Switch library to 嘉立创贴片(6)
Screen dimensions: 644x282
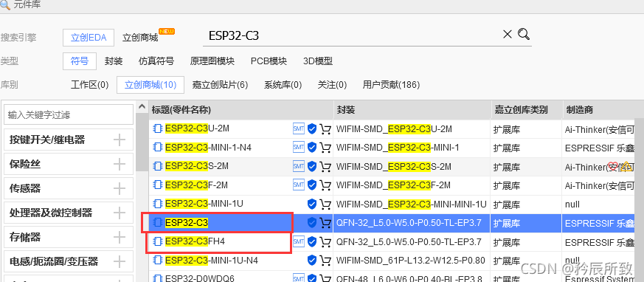[220, 85]
